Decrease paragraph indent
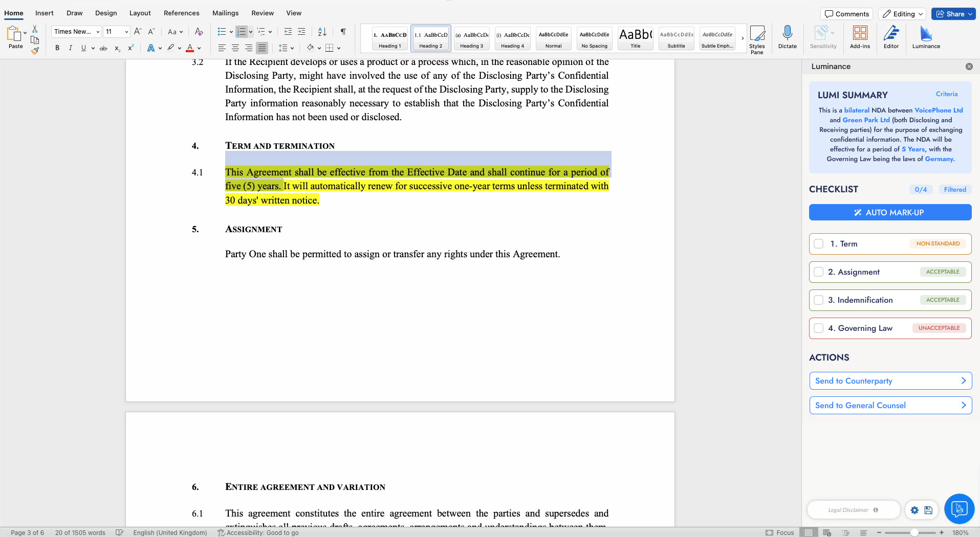 pyautogui.click(x=288, y=32)
